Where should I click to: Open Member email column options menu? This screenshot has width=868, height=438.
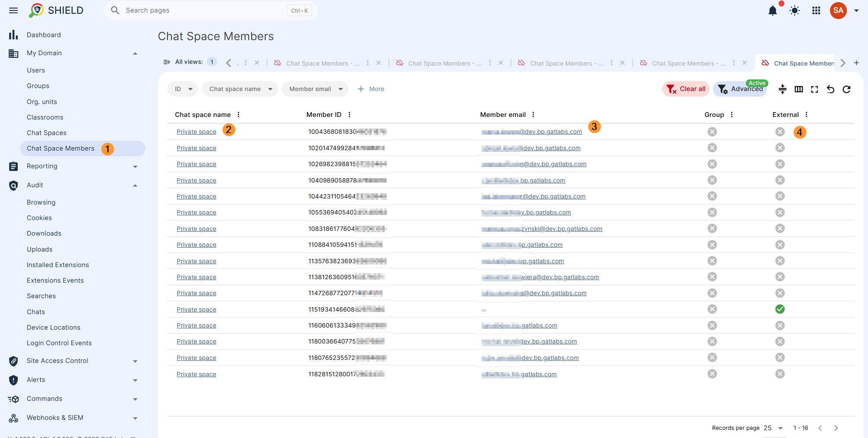coord(533,115)
